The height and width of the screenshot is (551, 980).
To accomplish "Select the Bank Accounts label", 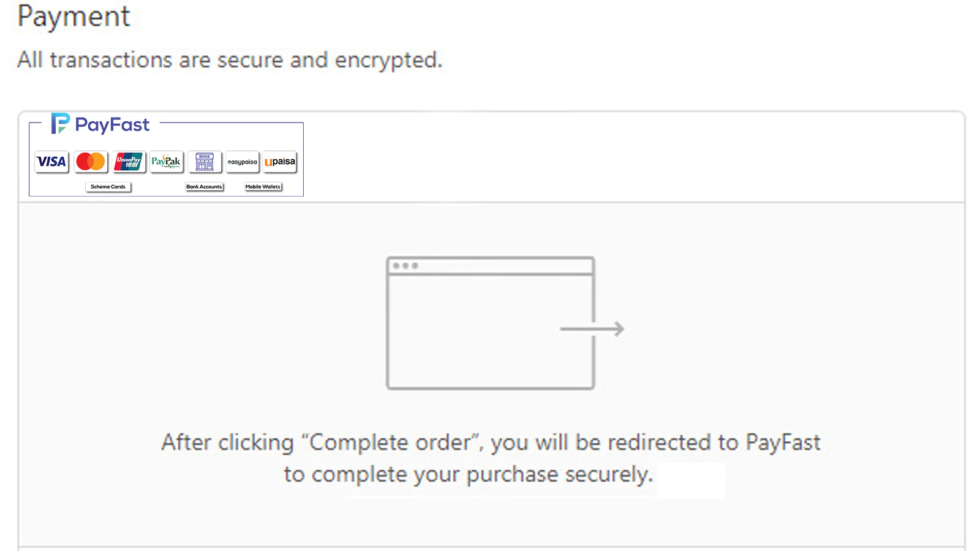I will click(204, 187).
